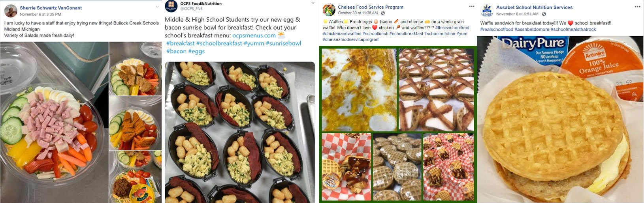Open the three-dot menu on Chelsea post
Viewport: 644px width, 203px height.
click(x=471, y=7)
